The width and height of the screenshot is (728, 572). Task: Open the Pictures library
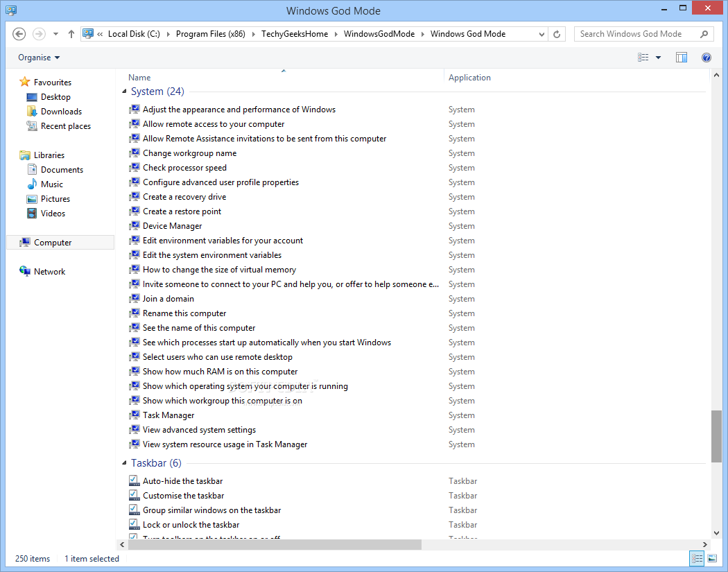click(55, 199)
